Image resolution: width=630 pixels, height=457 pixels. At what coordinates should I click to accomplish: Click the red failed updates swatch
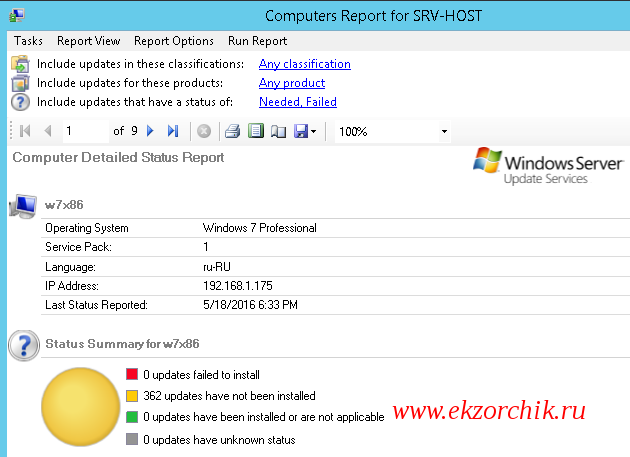tap(132, 374)
